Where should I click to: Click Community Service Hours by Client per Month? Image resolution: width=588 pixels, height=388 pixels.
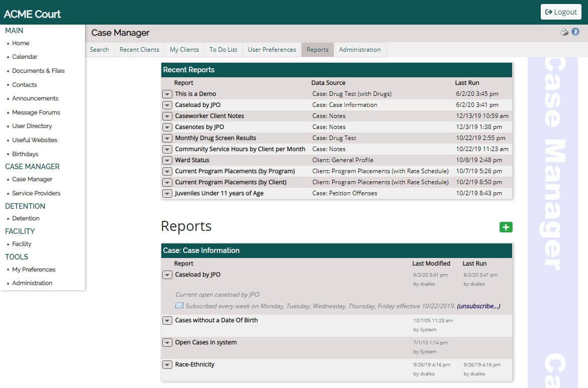click(240, 149)
